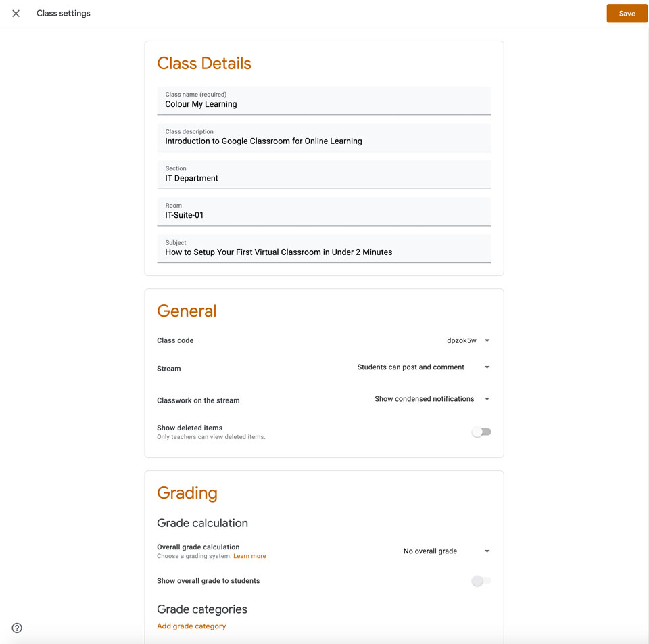Click the chevron next to 'Students can post and comment'
Viewport: 649px width, 644px height.
coord(486,367)
